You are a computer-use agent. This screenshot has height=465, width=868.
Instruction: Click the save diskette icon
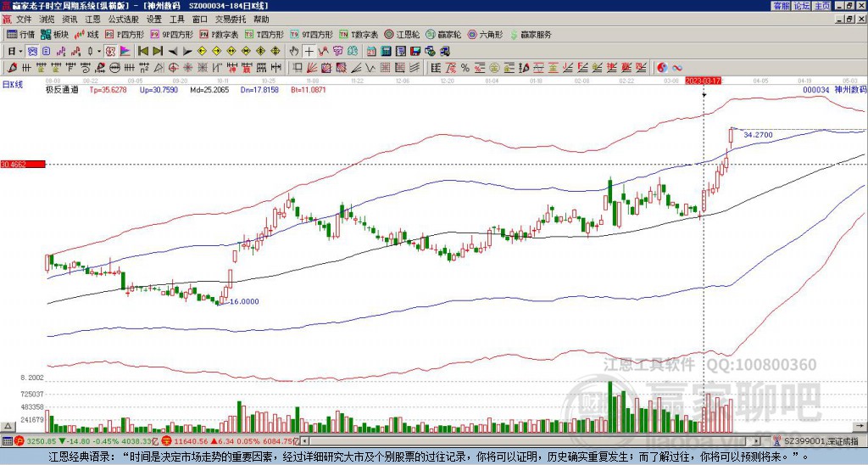pyautogui.click(x=415, y=52)
